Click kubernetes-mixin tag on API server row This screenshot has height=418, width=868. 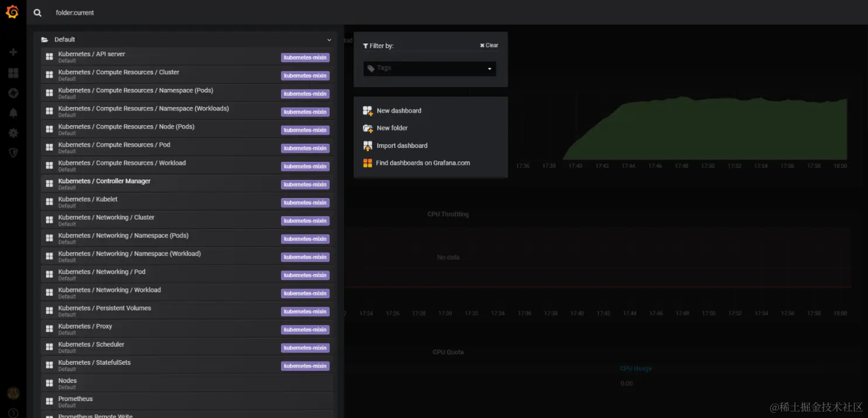[x=305, y=57]
